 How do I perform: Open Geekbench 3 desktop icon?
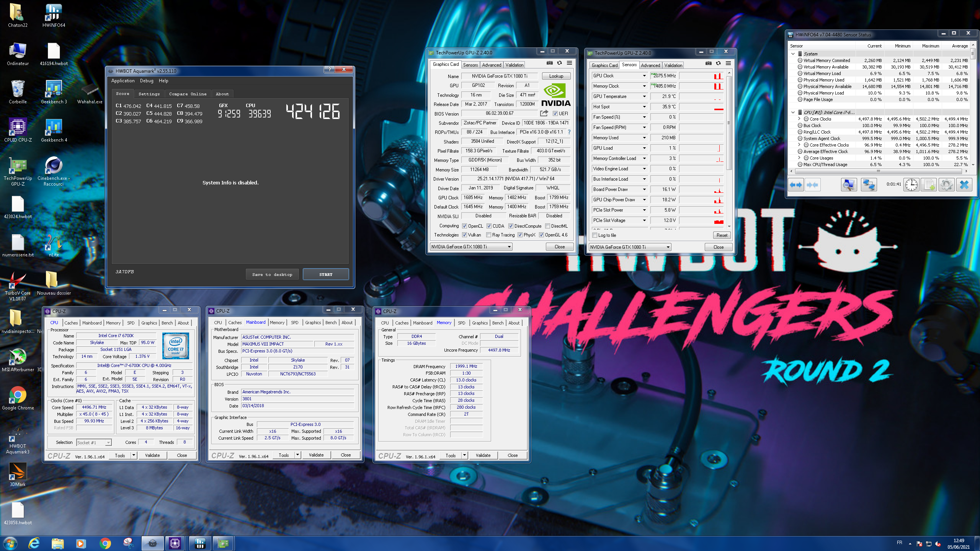tap(54, 92)
